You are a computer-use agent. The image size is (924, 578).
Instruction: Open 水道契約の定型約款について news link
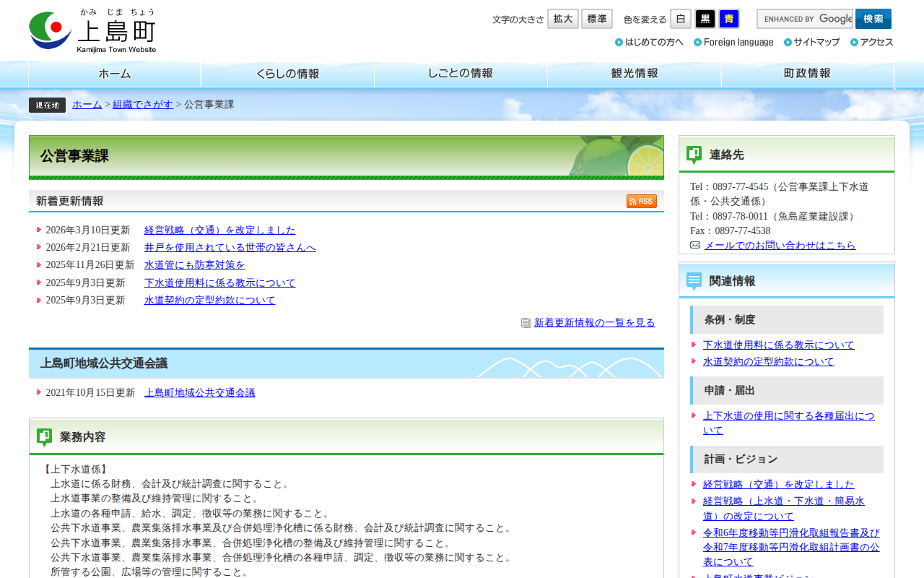click(x=209, y=301)
